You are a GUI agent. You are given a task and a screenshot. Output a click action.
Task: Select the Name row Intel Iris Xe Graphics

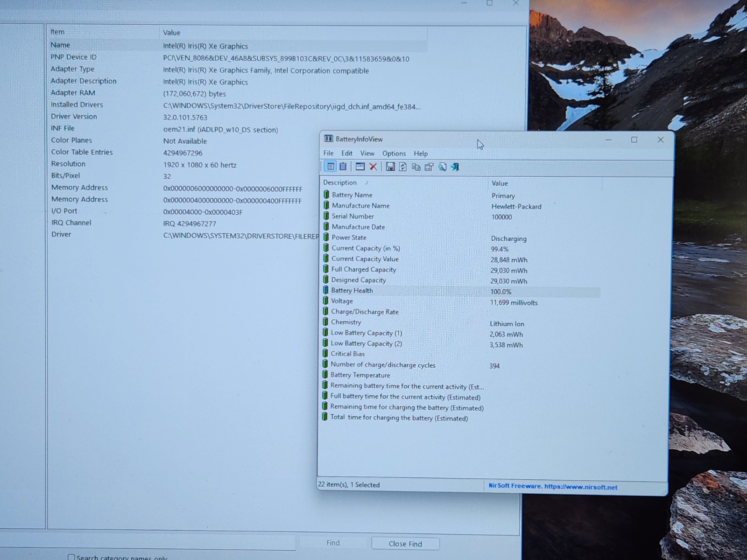click(x=238, y=45)
